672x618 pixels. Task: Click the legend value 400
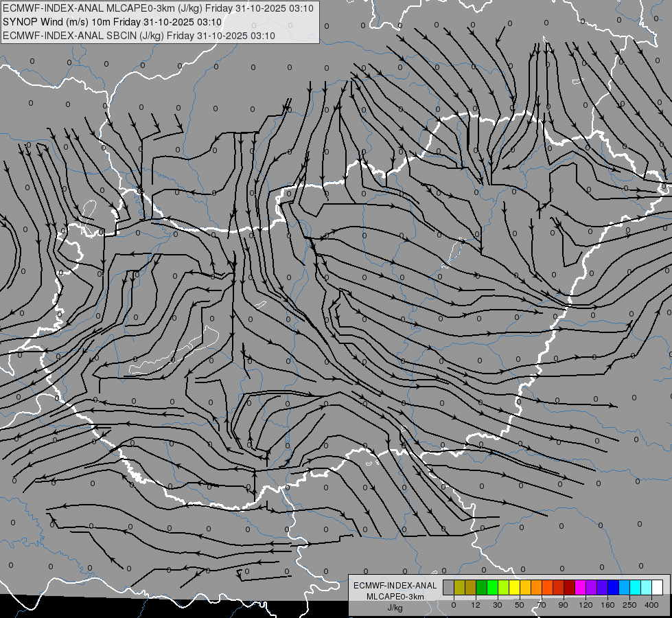651,605
